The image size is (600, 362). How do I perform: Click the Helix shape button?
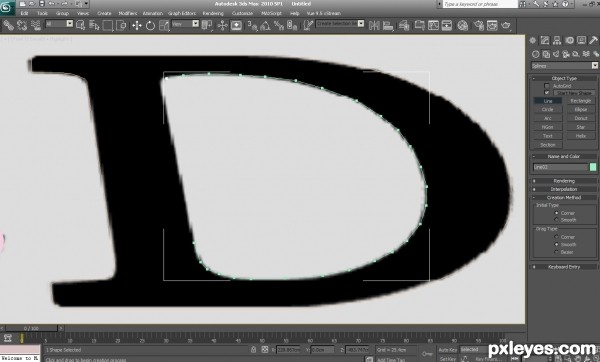click(x=581, y=136)
